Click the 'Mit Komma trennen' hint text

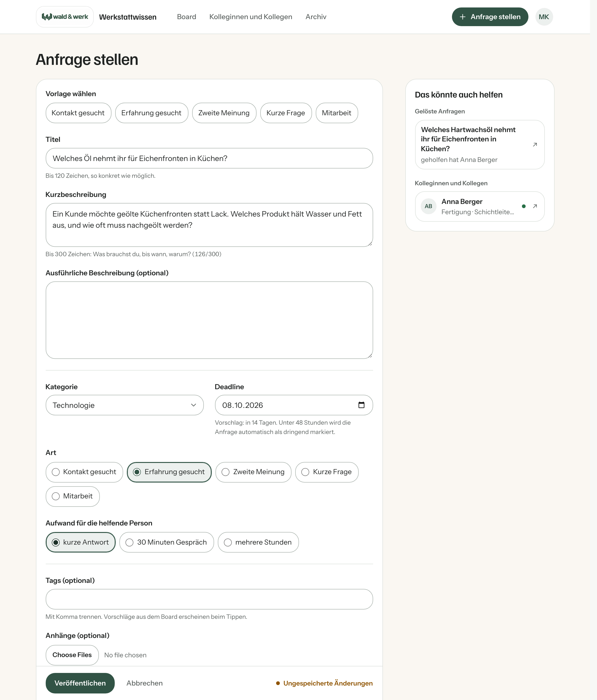[146, 616]
